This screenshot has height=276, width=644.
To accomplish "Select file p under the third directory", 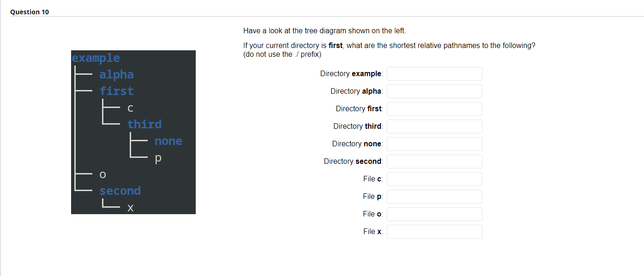I will (158, 158).
